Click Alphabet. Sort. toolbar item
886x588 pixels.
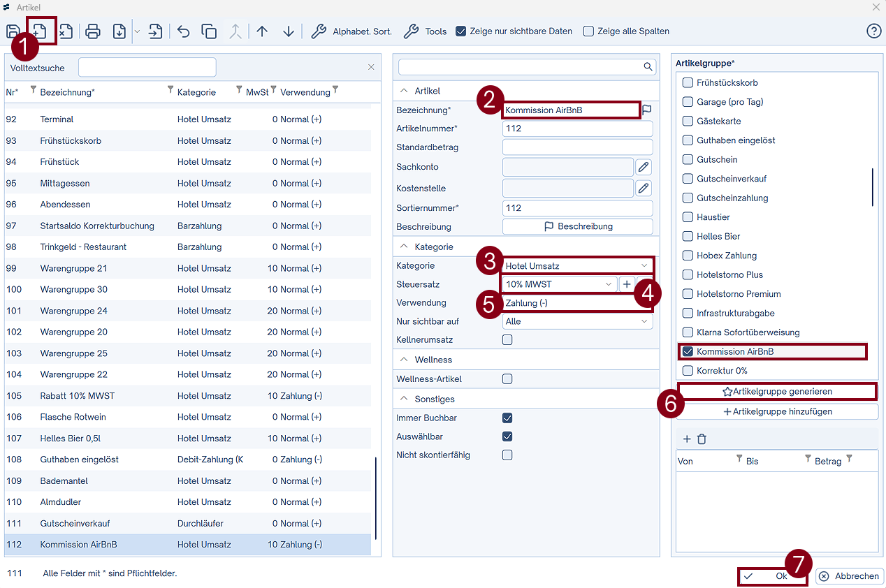pyautogui.click(x=351, y=31)
